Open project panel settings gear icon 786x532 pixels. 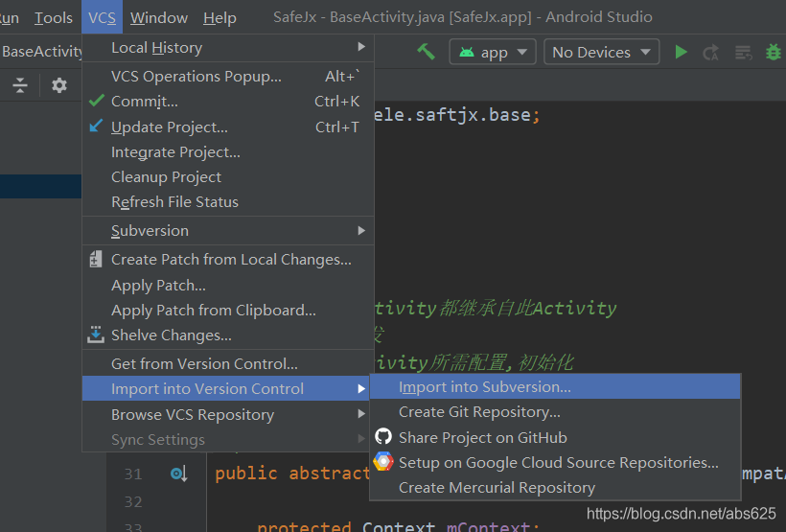[x=59, y=85]
